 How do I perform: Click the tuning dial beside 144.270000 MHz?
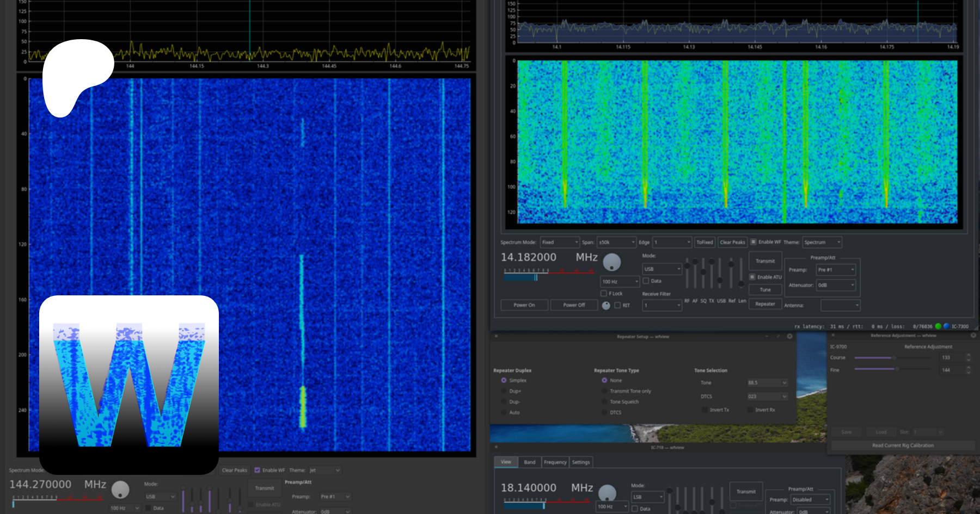[x=120, y=490]
